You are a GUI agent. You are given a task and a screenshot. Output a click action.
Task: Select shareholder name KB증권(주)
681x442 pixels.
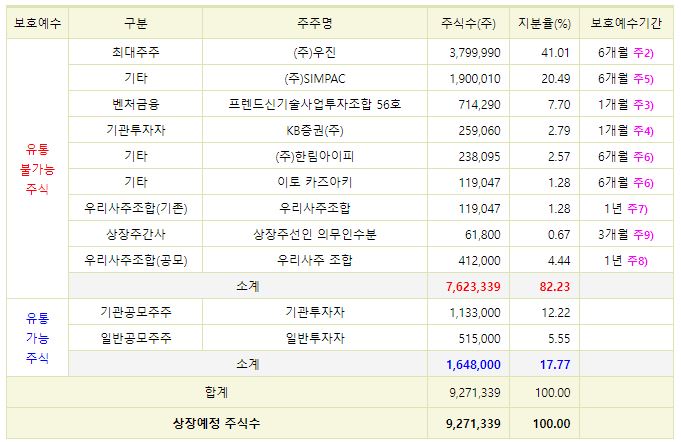click(x=315, y=130)
